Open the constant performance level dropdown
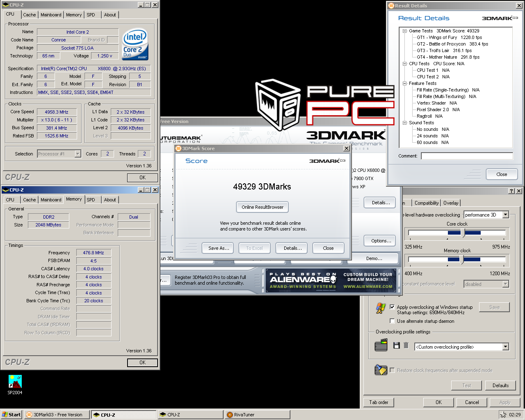 pos(505,284)
